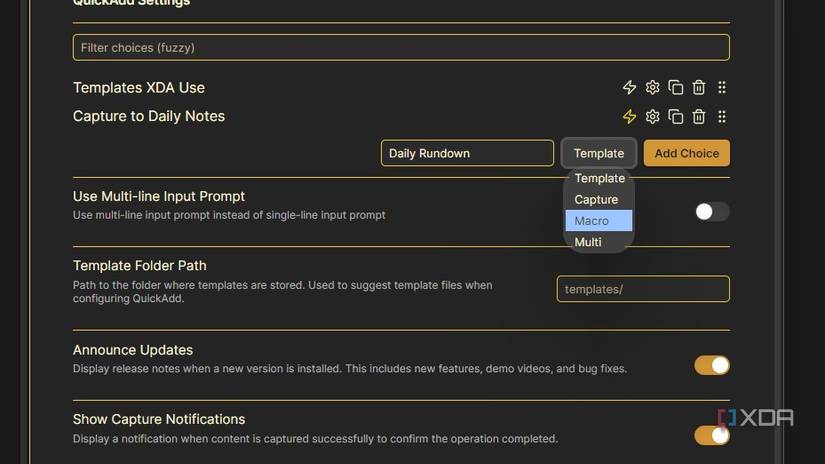
Task: Click drag handle for Capture to Daily Notes
Action: (722, 117)
